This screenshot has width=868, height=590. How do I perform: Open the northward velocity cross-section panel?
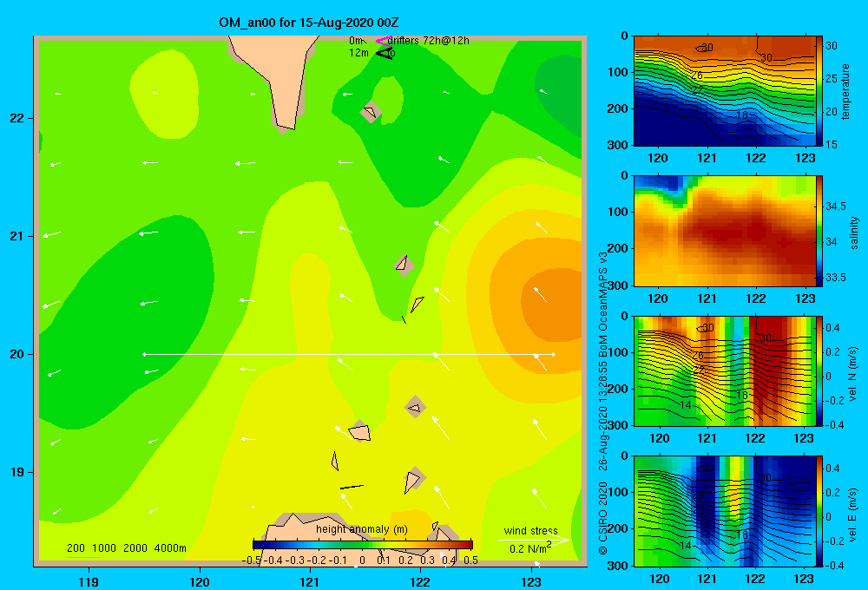click(724, 370)
